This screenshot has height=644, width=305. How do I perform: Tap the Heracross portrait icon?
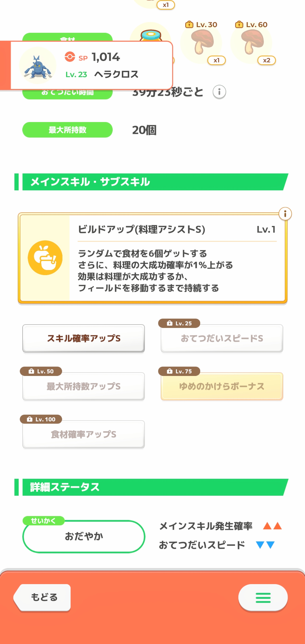(x=38, y=66)
